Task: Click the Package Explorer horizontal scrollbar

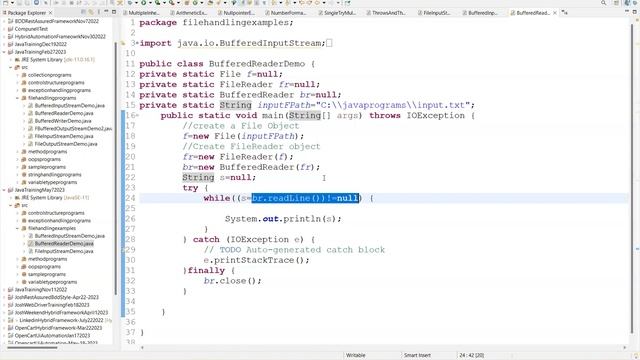Action: [32, 347]
